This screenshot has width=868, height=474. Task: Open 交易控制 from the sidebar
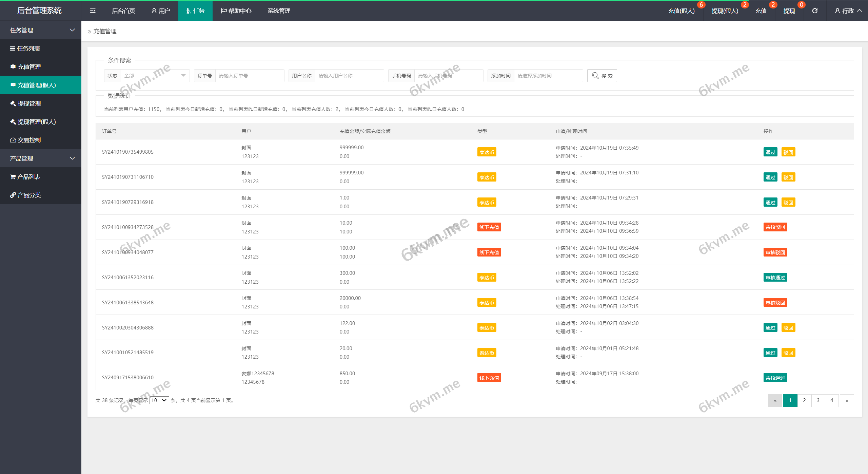click(x=29, y=140)
